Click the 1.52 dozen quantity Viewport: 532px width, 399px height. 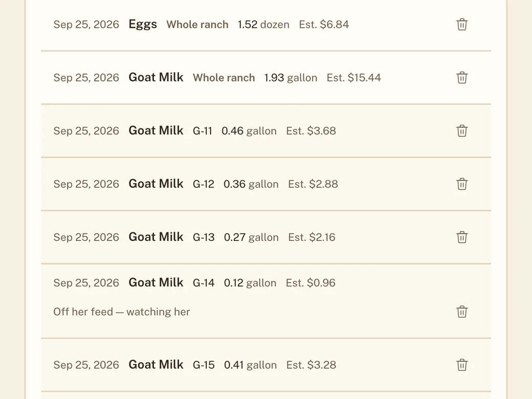[x=263, y=25]
